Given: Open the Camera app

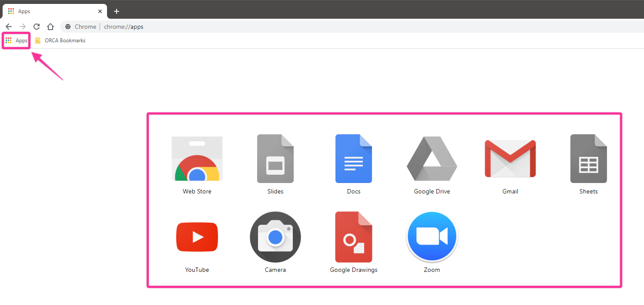Looking at the screenshot, I should coord(275,237).
